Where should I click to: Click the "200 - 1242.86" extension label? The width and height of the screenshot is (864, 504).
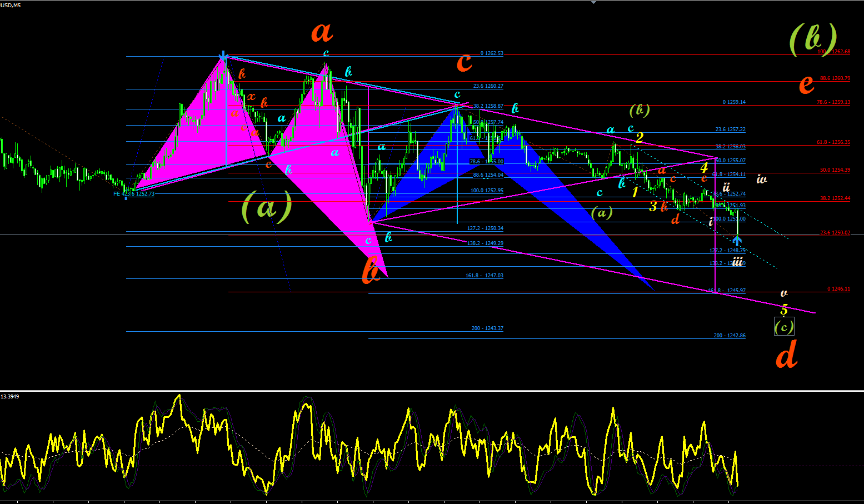coord(730,336)
